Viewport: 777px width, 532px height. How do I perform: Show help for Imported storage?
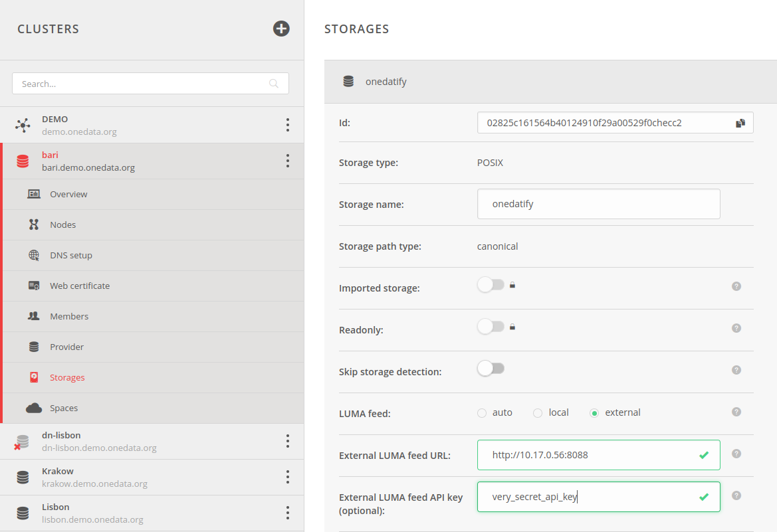[736, 286]
